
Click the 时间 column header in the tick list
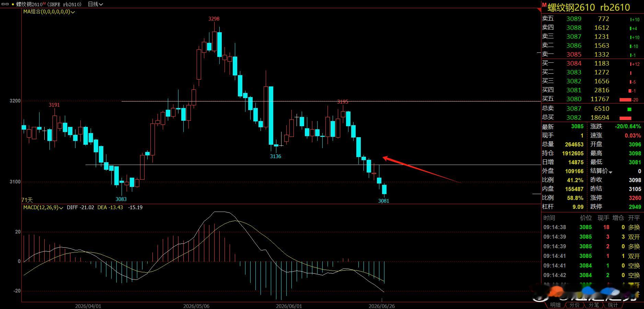(549, 218)
